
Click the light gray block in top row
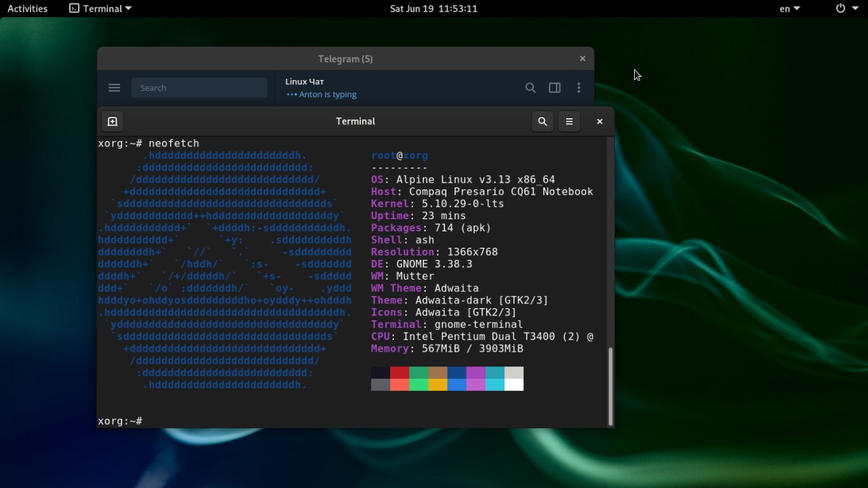[x=513, y=373]
